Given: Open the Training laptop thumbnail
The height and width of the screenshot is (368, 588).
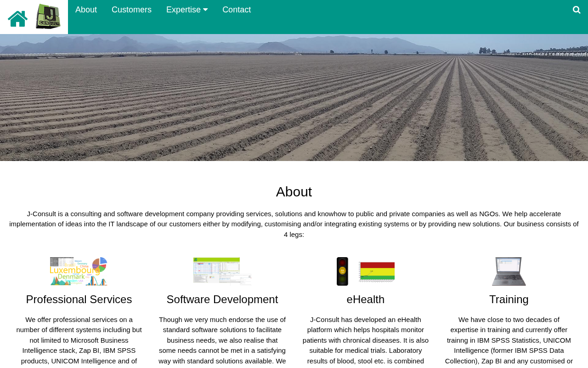Looking at the screenshot, I should click(509, 271).
